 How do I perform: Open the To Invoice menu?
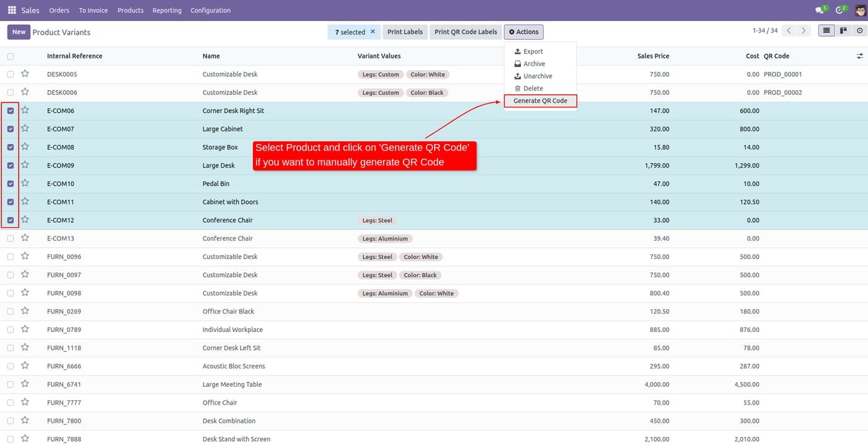[93, 11]
